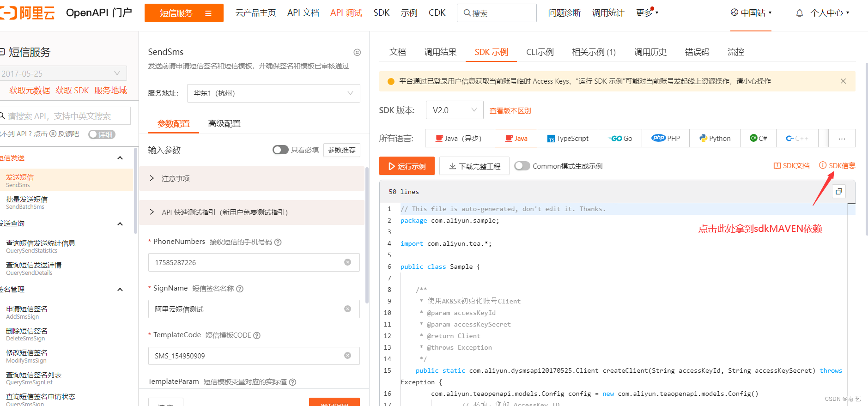The image size is (868, 406).
Task: Click the PhoneNumbers input field
Action: (x=254, y=262)
